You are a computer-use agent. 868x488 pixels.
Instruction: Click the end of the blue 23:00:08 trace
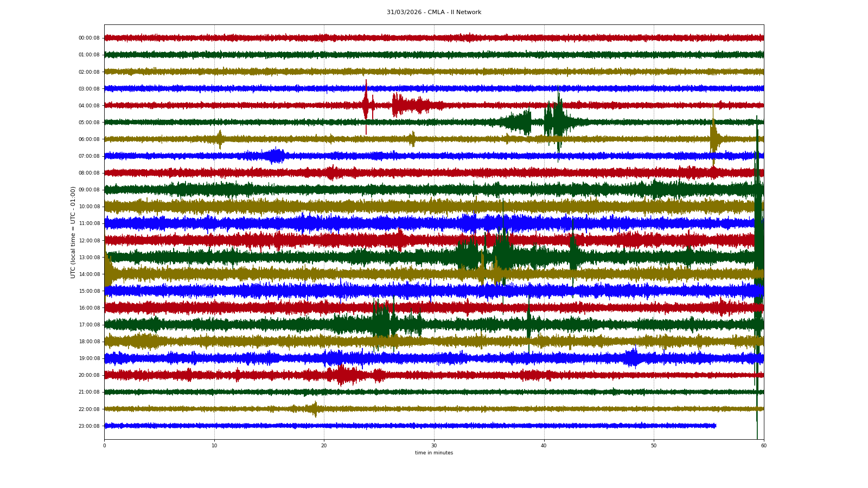715,426
